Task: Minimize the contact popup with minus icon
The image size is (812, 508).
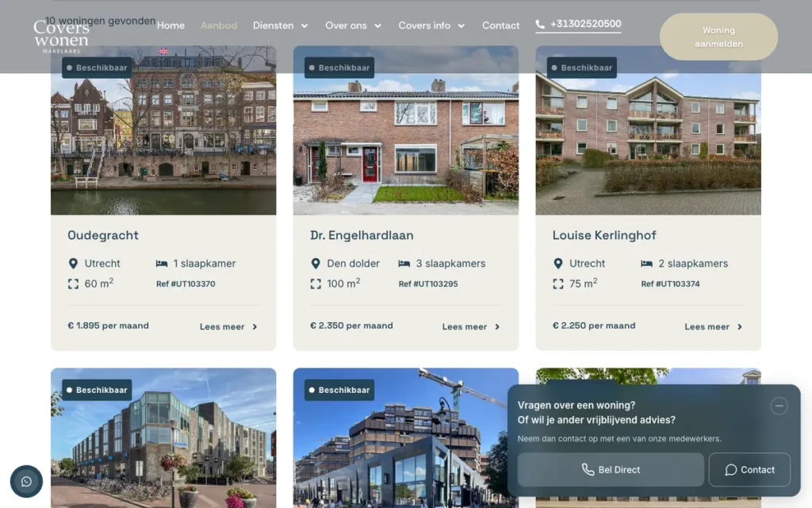Action: tap(779, 406)
